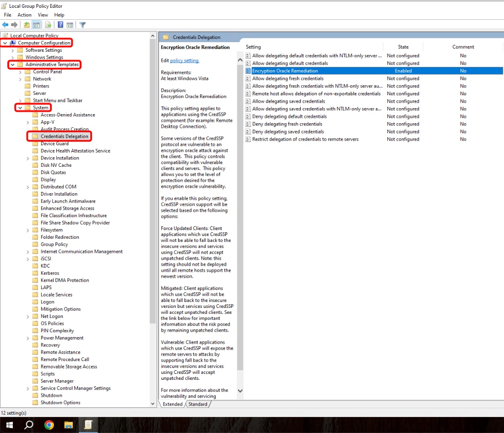This screenshot has width=504, height=433.
Task: Click the Export List toolbar icon
Action: point(48,25)
